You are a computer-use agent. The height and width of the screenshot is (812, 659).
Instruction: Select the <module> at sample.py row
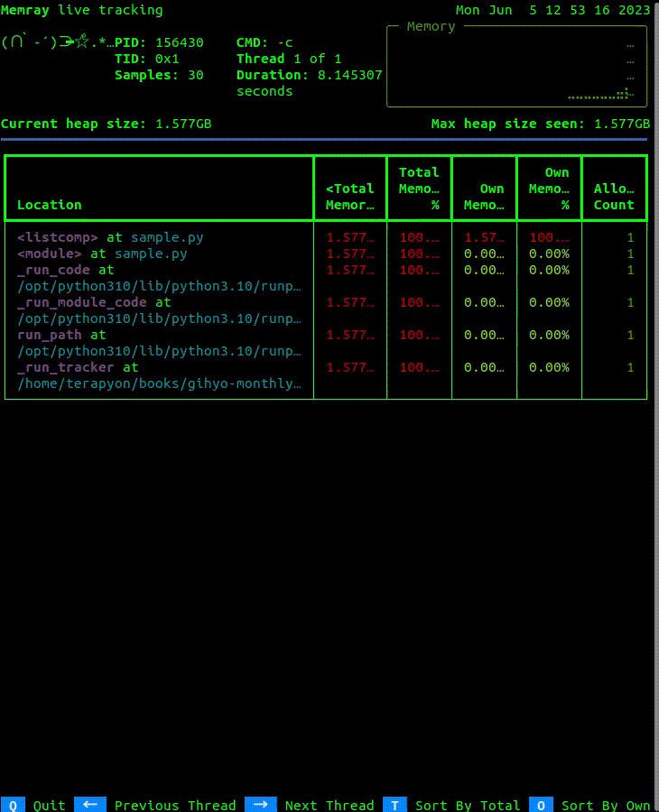[102, 254]
